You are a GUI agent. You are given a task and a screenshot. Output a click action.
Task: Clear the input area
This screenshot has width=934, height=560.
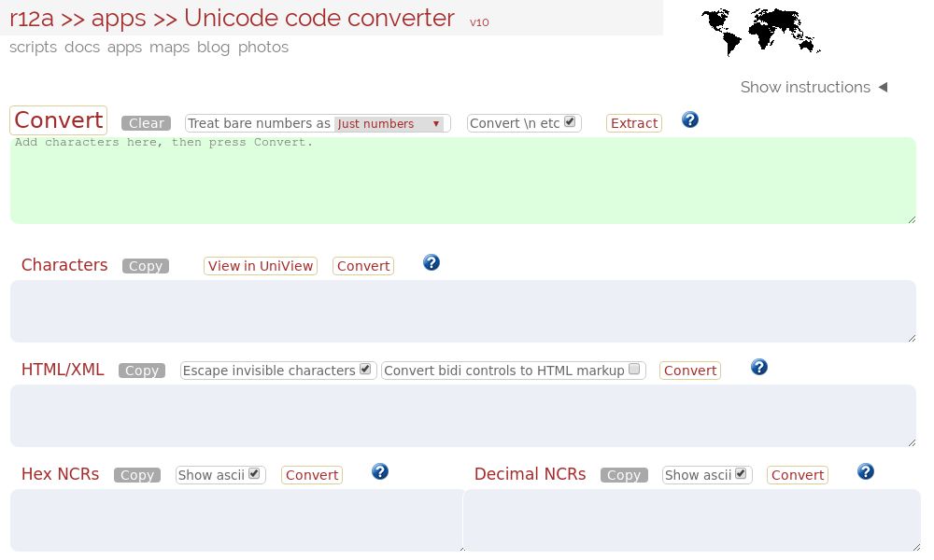[146, 122]
